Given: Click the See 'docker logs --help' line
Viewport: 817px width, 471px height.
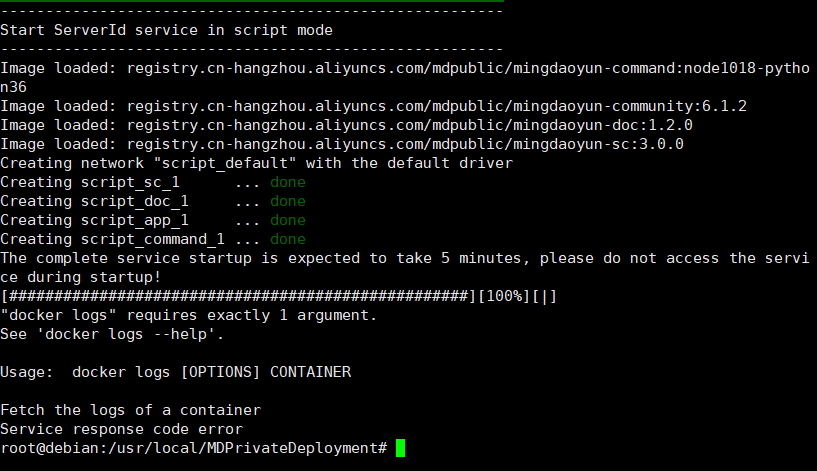Looking at the screenshot, I should (112, 334).
